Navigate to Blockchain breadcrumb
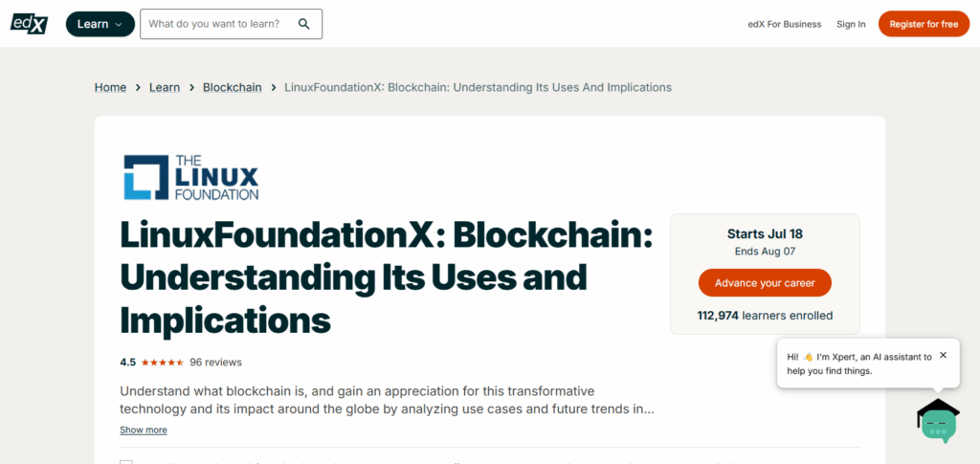This screenshot has width=980, height=464. 232,88
